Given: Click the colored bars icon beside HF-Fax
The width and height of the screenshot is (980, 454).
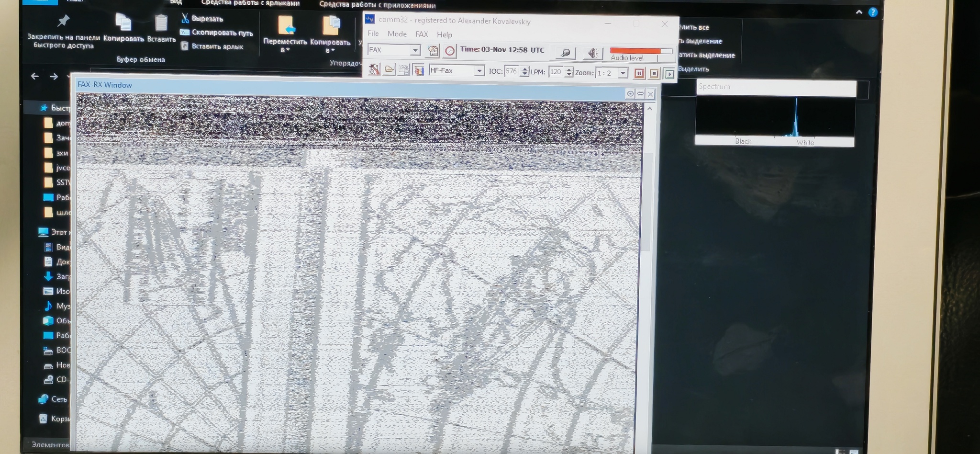Looking at the screenshot, I should point(419,71).
